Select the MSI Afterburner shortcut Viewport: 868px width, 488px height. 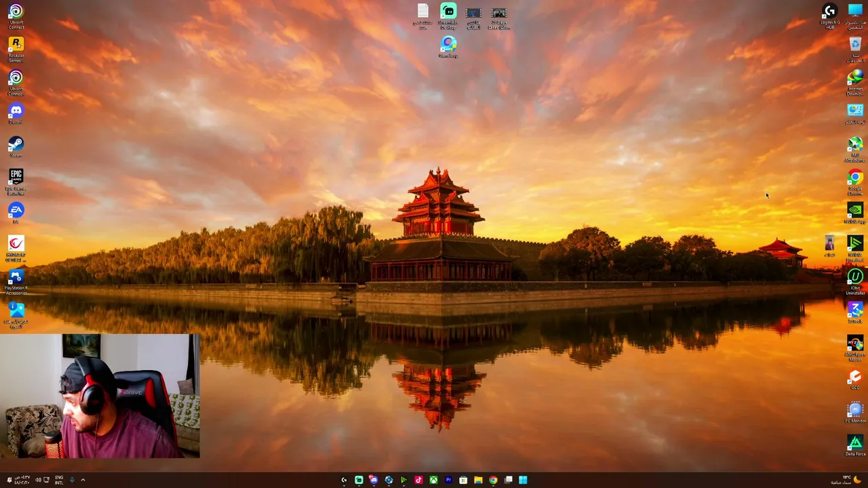coord(855,149)
